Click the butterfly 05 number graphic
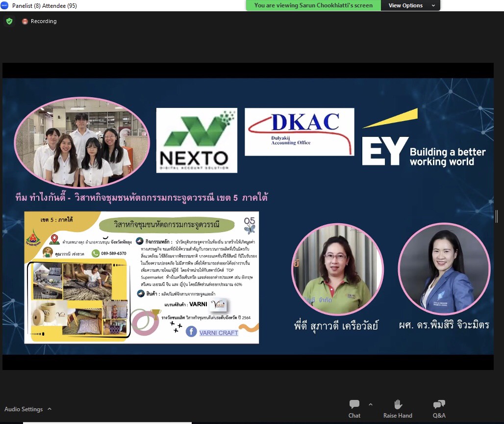 tap(250, 225)
